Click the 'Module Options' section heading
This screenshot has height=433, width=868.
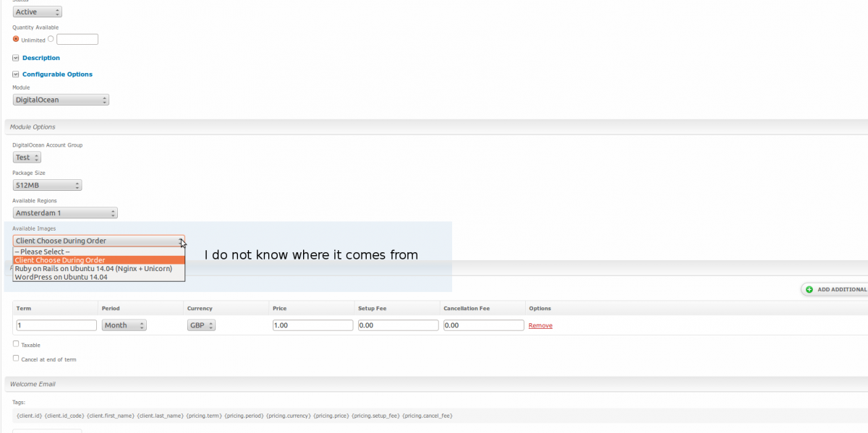(x=33, y=127)
